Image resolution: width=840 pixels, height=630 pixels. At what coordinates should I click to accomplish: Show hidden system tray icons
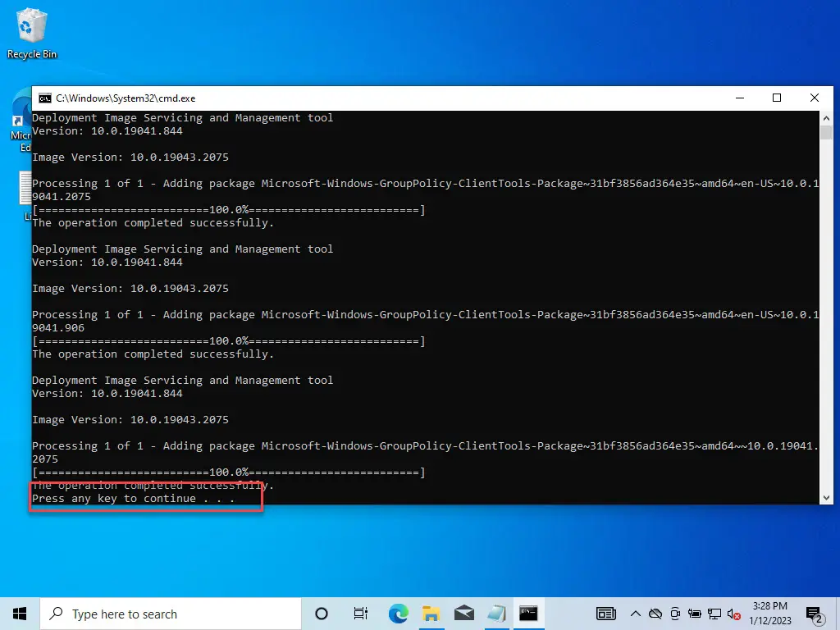point(636,614)
